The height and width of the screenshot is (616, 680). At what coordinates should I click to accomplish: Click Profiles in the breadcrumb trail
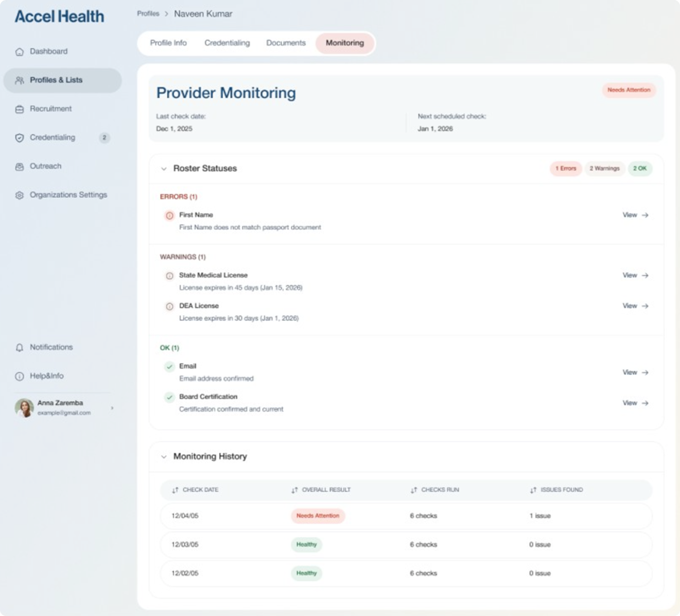click(x=148, y=13)
